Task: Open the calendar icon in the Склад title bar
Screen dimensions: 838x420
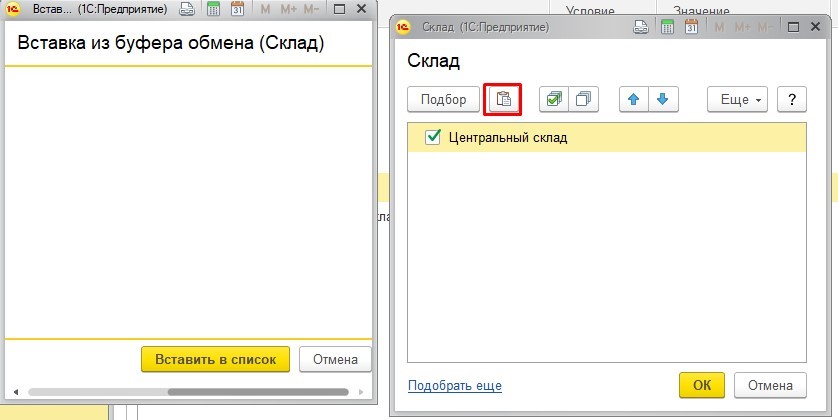Action: (692, 27)
